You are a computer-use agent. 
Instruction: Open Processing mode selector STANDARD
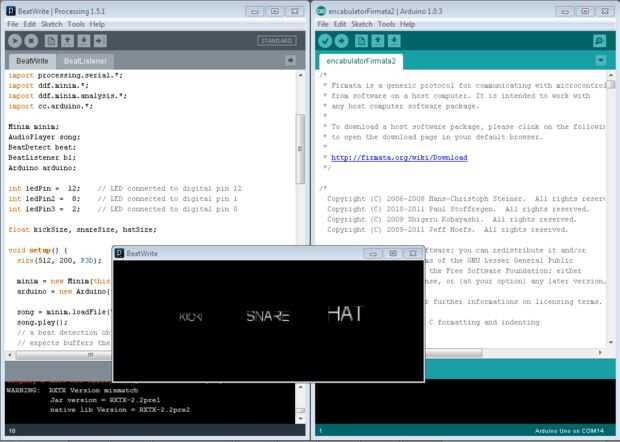tap(277, 41)
